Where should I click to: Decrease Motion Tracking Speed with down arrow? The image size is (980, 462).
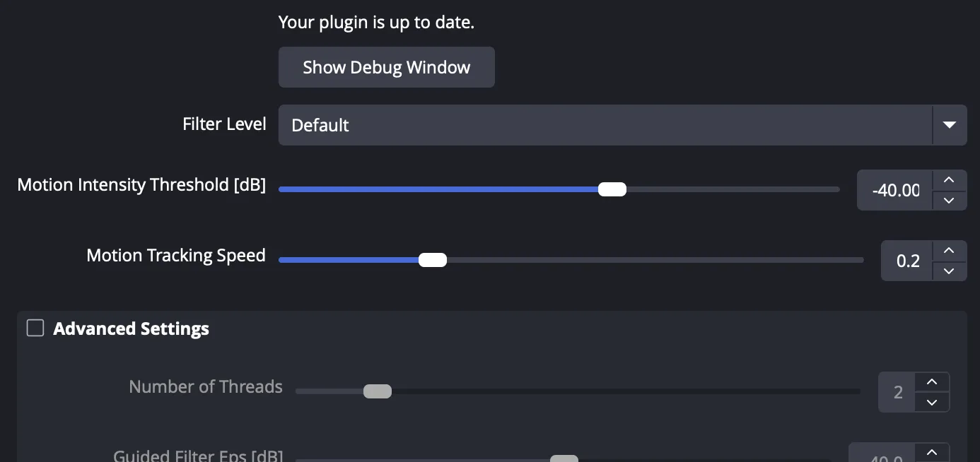pyautogui.click(x=949, y=271)
